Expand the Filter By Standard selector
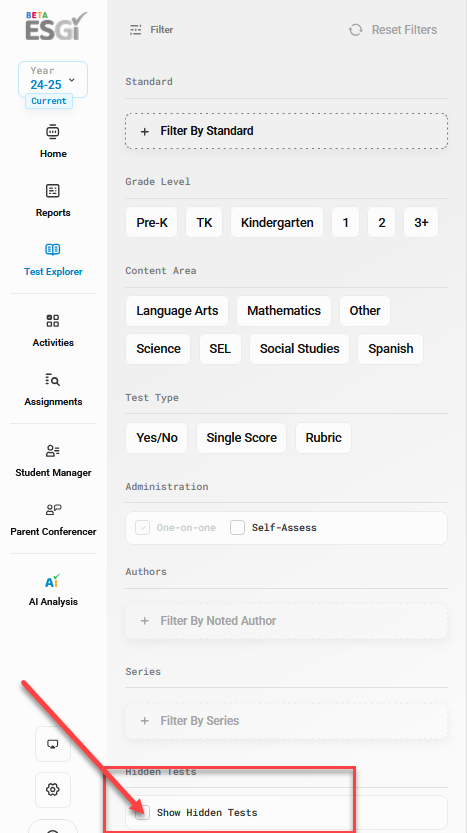 point(286,131)
